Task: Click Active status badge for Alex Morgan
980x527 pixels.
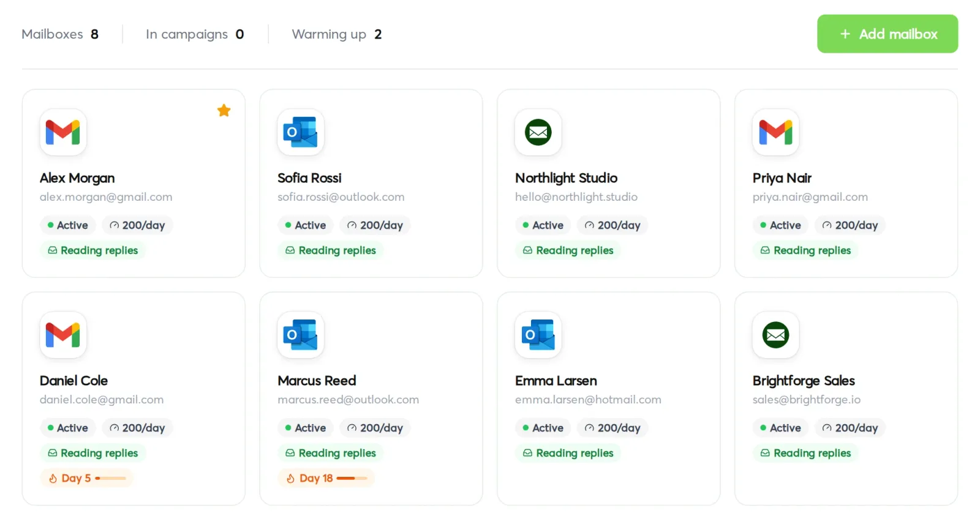Action: (x=68, y=225)
